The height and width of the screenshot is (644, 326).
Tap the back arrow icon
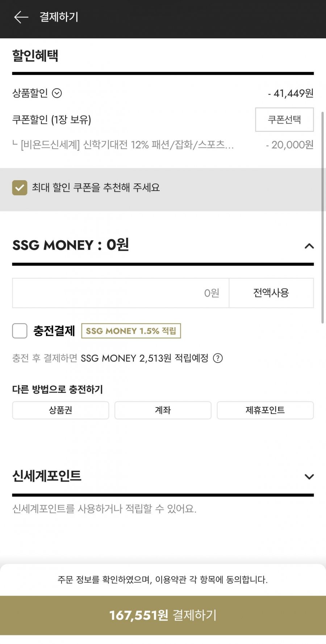pos(21,17)
